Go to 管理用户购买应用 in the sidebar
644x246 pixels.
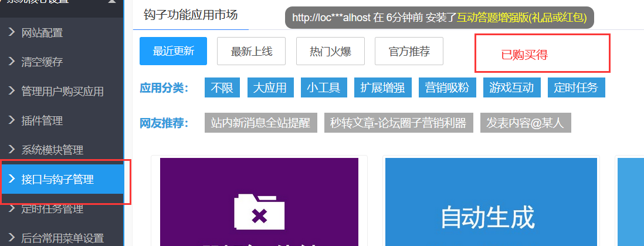tap(62, 91)
